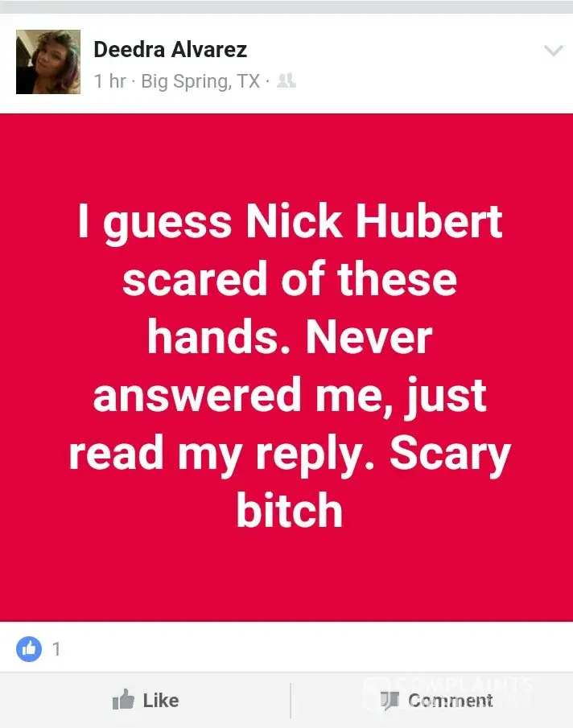Click the 'answered me, just' text line
This screenshot has height=728, width=573.
coord(290,396)
